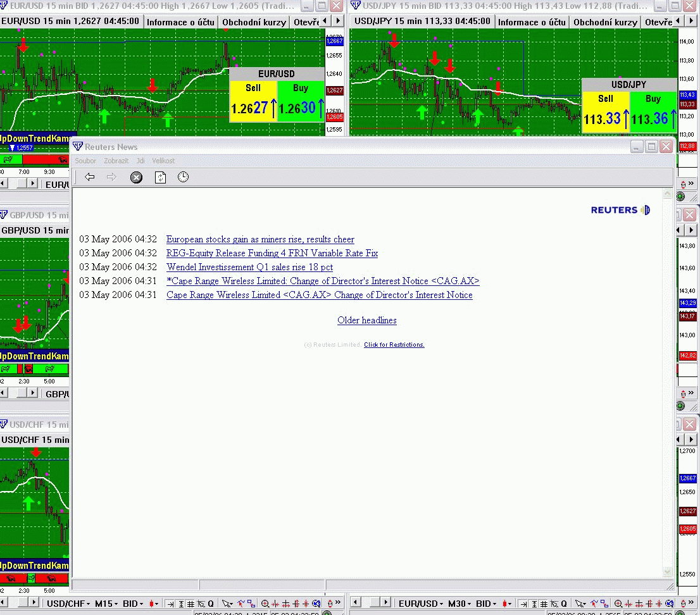700x615 pixels.
Task: Select the arrow cursor tool in USD/CHF toolbar
Action: [x=227, y=604]
